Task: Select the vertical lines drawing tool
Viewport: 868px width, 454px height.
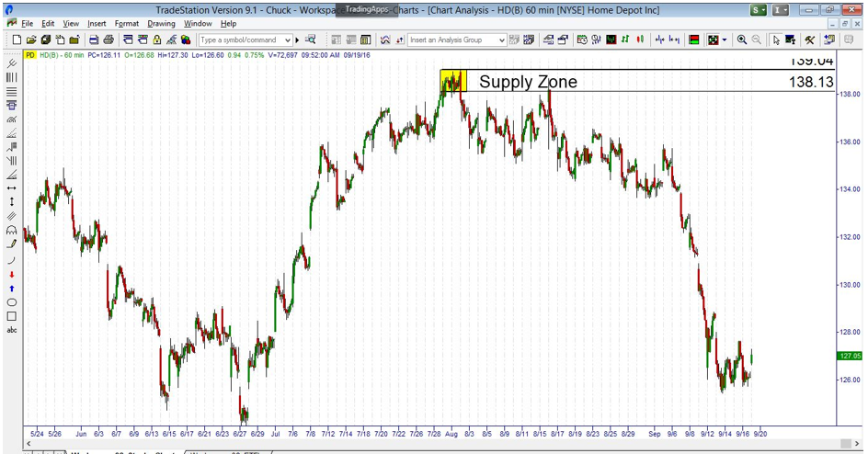Action: [12, 77]
